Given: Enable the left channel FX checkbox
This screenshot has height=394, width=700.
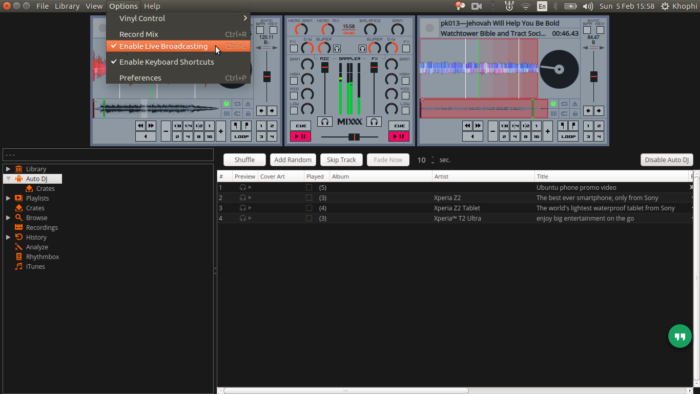Looking at the screenshot, I should [294, 48].
